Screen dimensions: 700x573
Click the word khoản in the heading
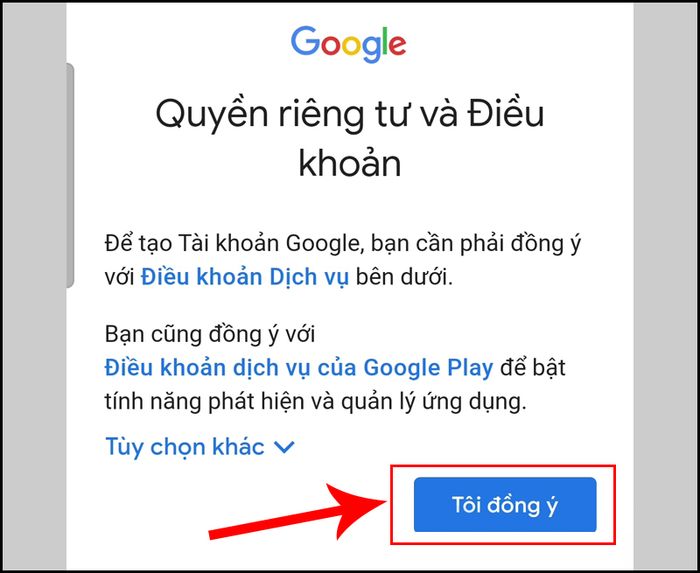coord(350,162)
